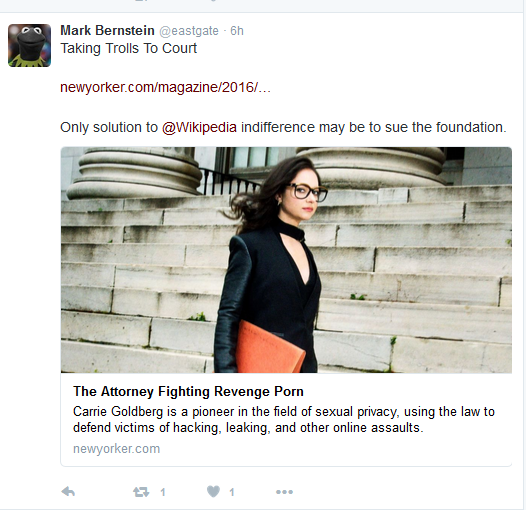Open Mark Bernstein's profile name

(x=107, y=31)
